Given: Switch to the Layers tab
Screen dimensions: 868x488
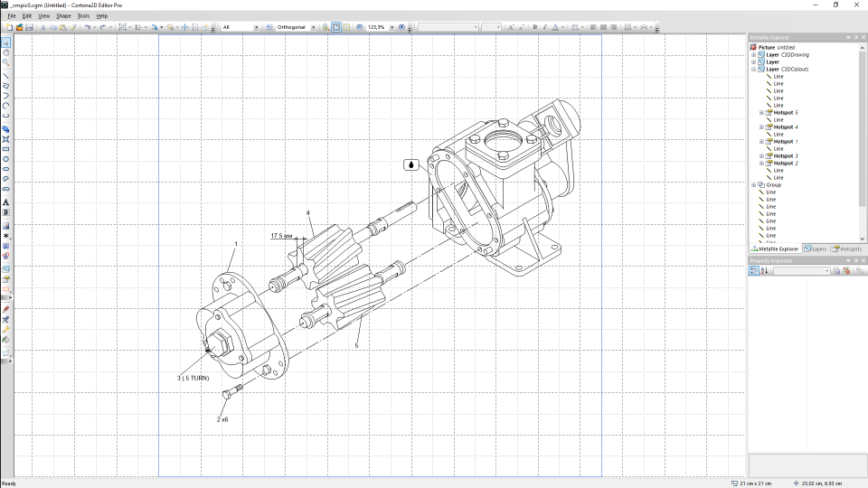Looking at the screenshot, I should 815,249.
